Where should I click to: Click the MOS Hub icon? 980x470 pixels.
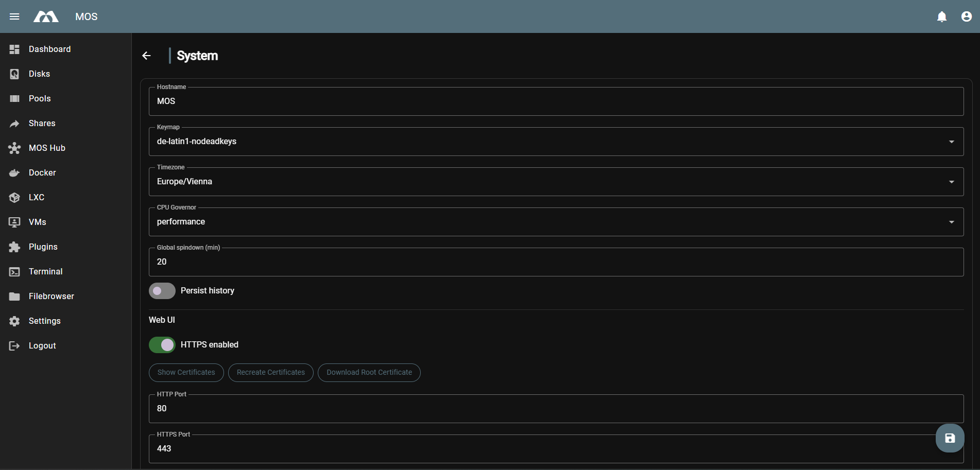tap(14, 148)
